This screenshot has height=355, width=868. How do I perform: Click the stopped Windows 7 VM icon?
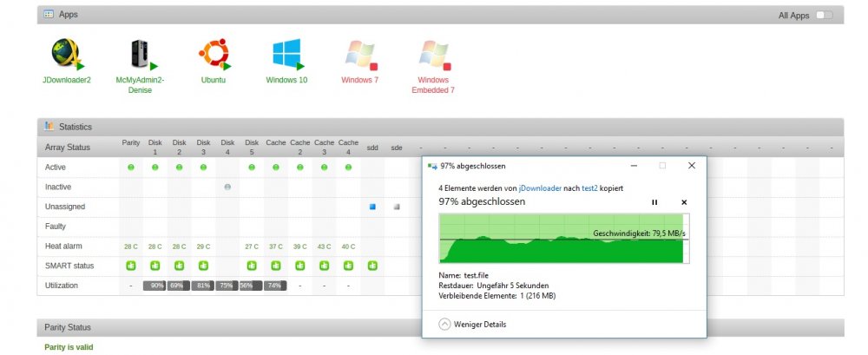click(361, 55)
